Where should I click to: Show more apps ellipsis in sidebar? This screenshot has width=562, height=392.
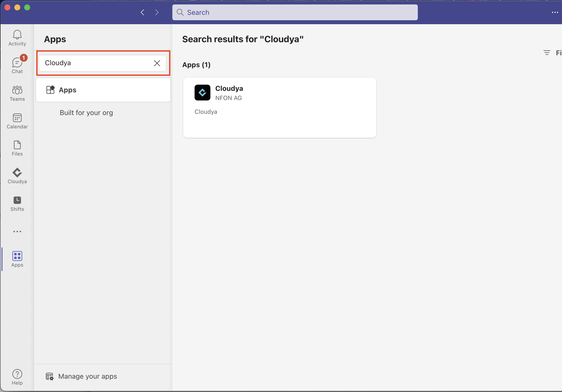pyautogui.click(x=17, y=232)
